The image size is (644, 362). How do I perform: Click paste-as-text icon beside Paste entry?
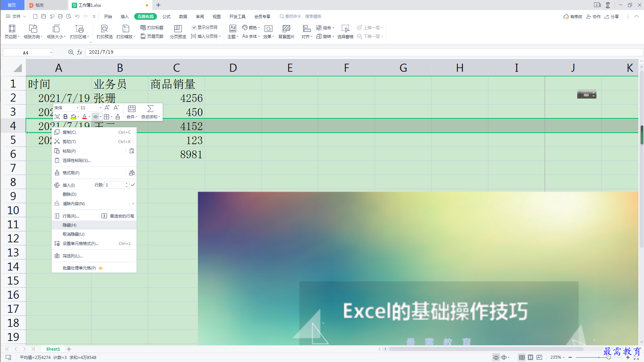pyautogui.click(x=132, y=151)
